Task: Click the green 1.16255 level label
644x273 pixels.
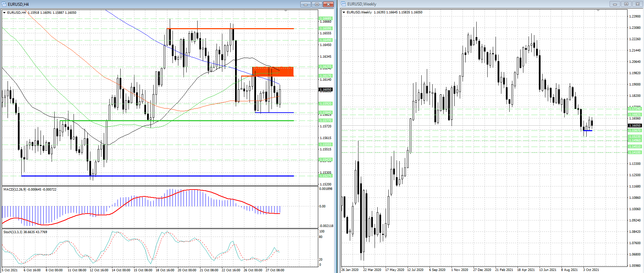Action: [325, 67]
